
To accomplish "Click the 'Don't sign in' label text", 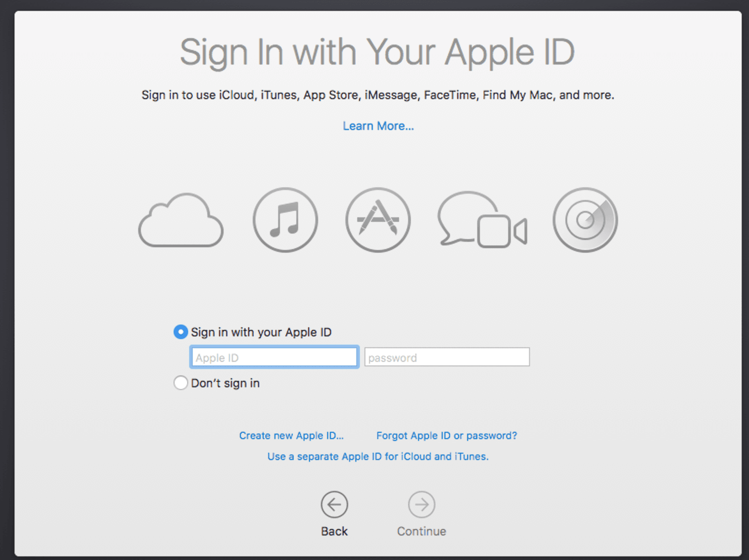I will (x=225, y=383).
